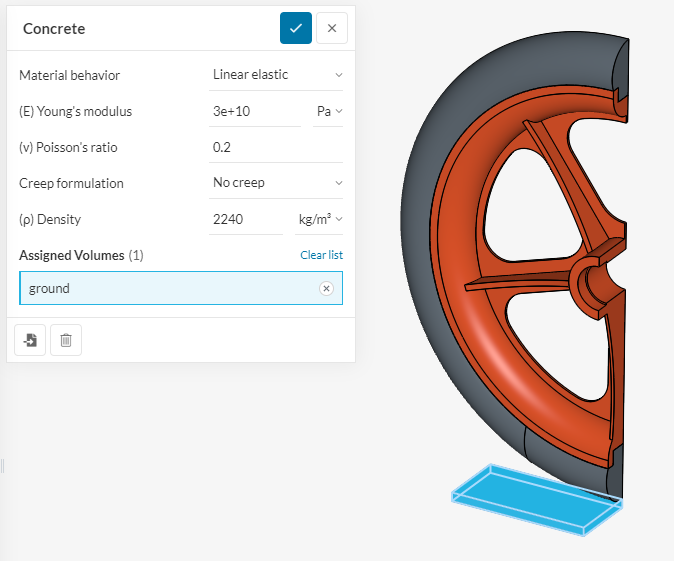The image size is (674, 561).
Task: Open the Material behavior dropdown
Action: pos(276,75)
